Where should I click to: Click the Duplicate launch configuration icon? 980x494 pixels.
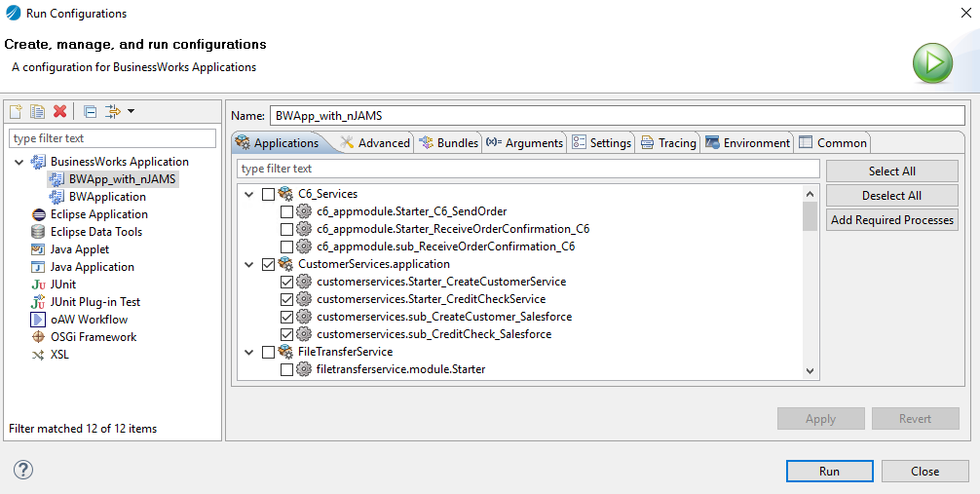(x=37, y=111)
